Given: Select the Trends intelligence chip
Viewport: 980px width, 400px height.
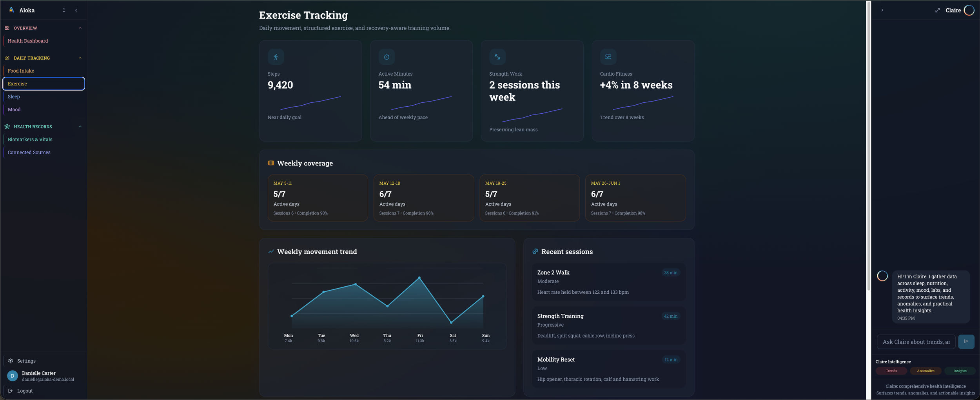Looking at the screenshot, I should (891, 371).
